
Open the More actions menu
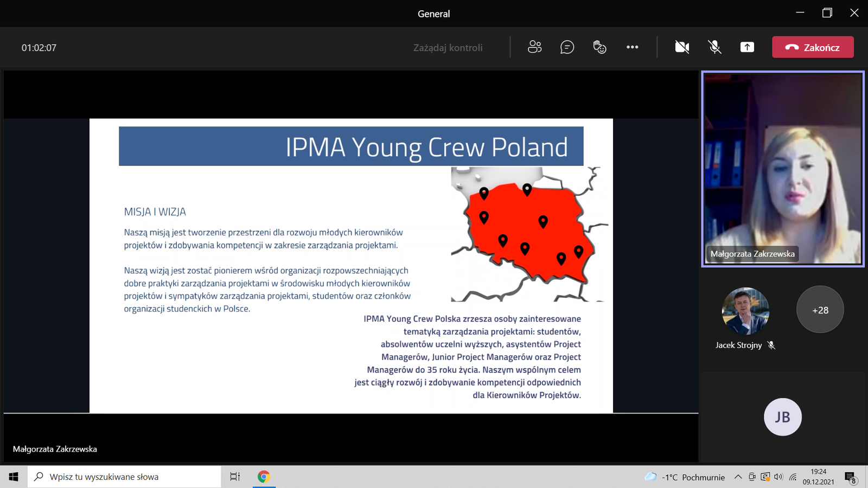[632, 47]
